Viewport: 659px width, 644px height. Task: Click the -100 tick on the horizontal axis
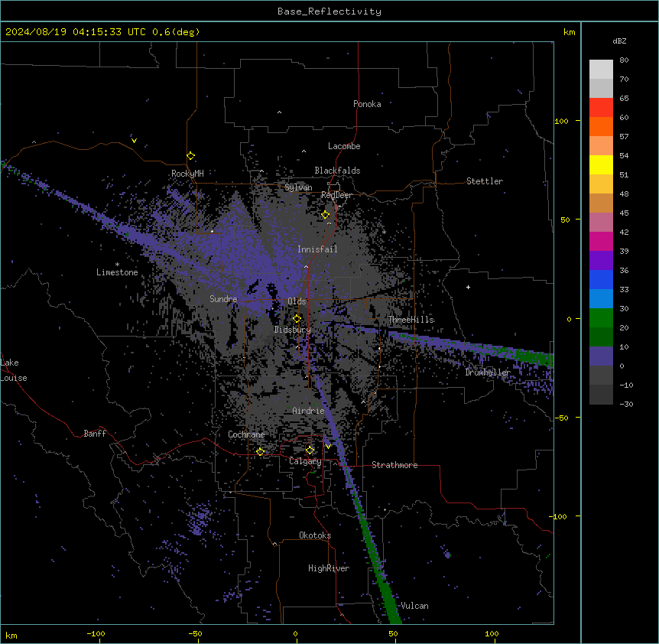pyautogui.click(x=96, y=633)
